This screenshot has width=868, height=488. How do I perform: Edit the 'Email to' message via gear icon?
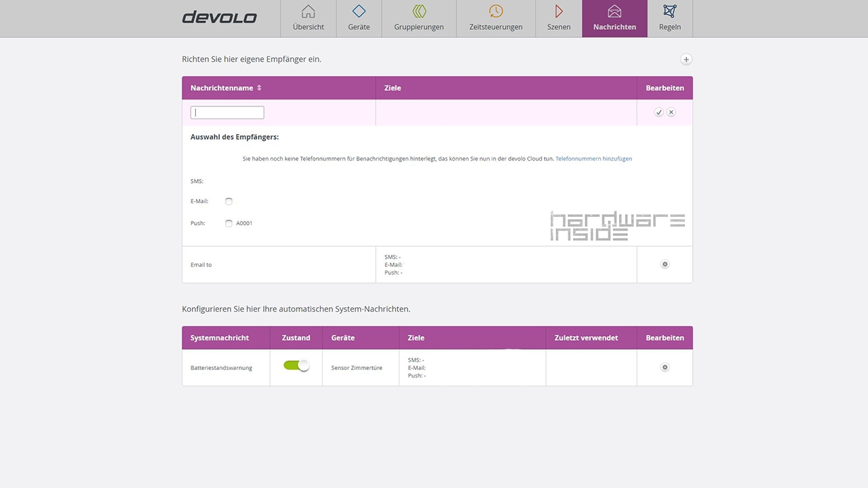point(665,264)
